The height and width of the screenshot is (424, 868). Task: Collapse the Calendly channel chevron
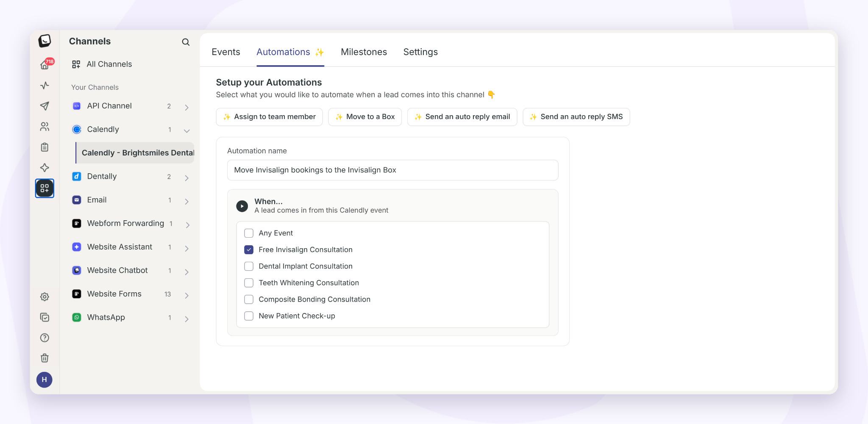point(187,131)
